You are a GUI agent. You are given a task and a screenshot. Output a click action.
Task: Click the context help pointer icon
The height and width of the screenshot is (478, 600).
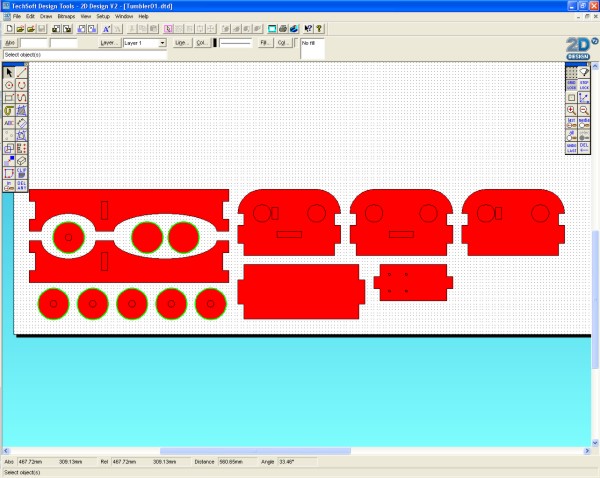click(308, 29)
